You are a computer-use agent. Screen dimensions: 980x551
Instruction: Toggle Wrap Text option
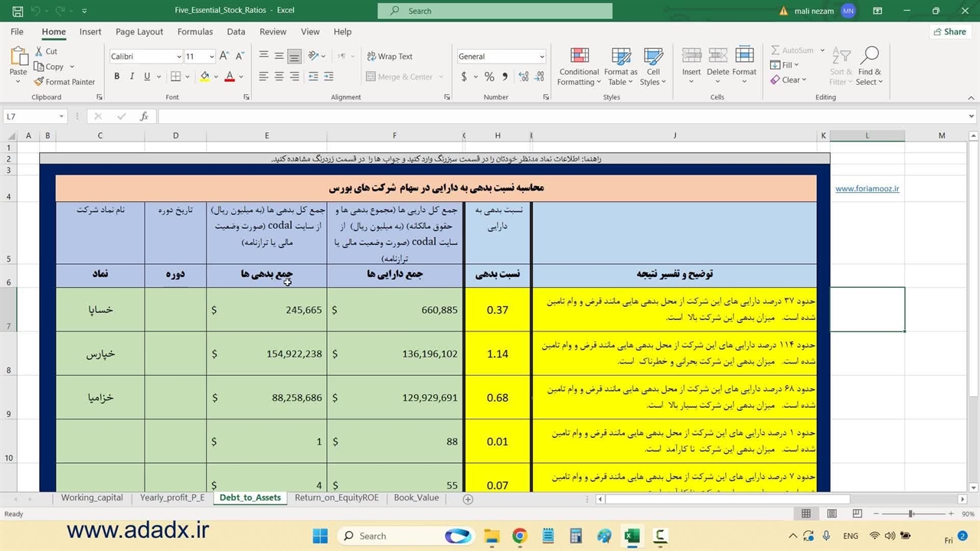point(389,57)
